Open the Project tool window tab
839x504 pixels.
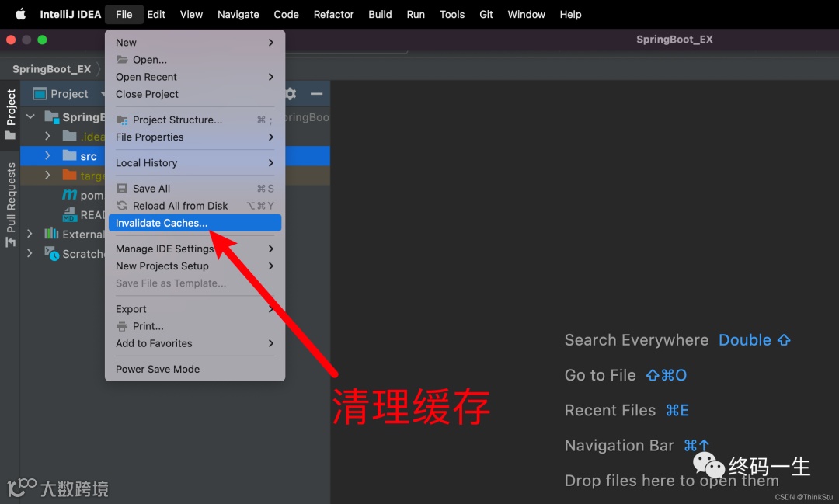[10, 113]
